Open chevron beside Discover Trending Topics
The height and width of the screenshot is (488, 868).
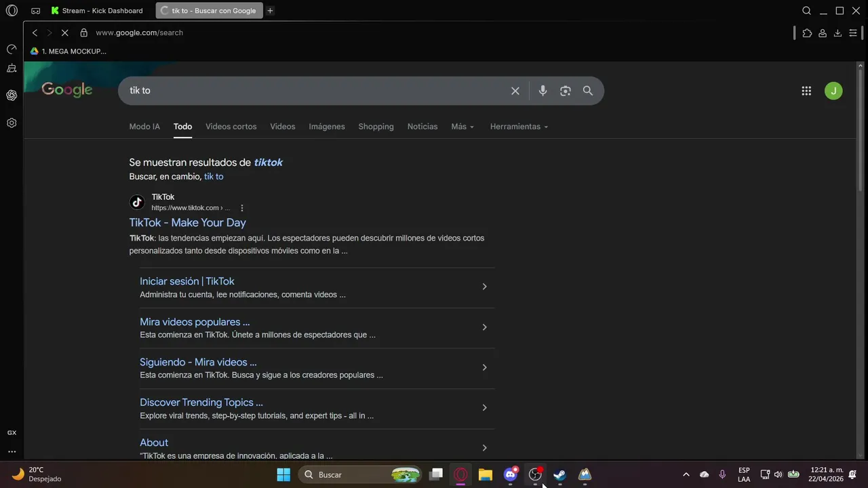click(x=484, y=407)
